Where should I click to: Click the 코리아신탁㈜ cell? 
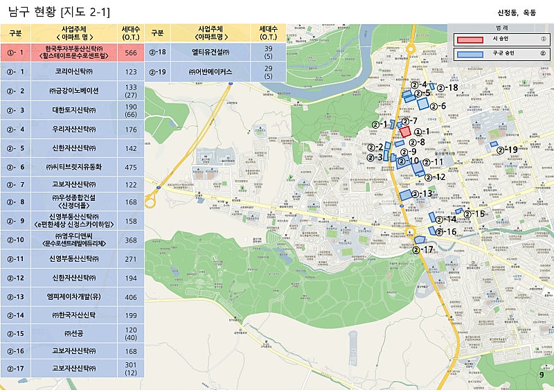pos(74,72)
